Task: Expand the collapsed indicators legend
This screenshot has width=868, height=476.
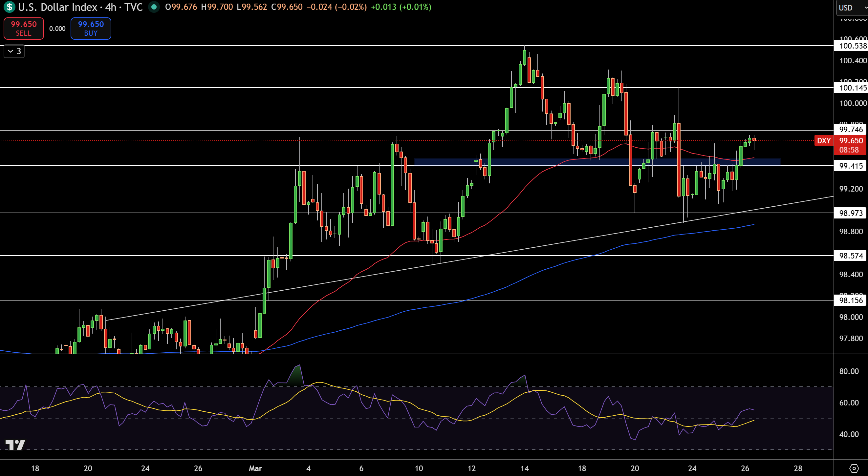Action: coord(14,51)
